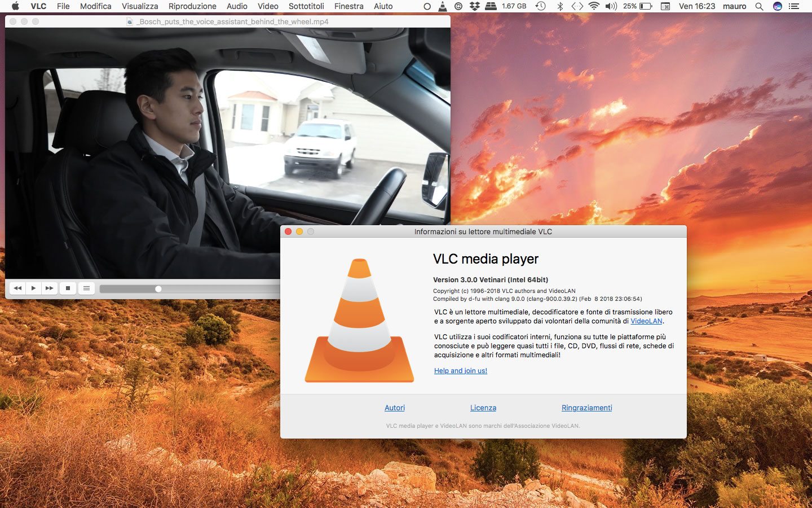Click the VLC cone icon in menu bar
The width and height of the screenshot is (812, 508).
[x=443, y=6]
